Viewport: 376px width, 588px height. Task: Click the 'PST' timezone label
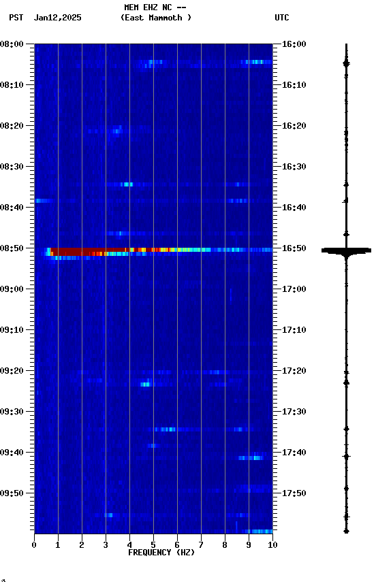coord(16,18)
